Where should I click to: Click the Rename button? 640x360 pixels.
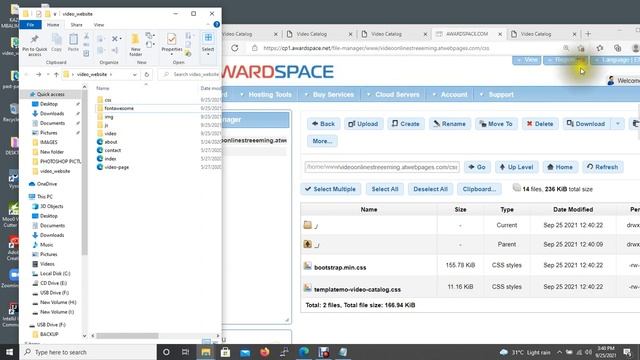click(450, 124)
